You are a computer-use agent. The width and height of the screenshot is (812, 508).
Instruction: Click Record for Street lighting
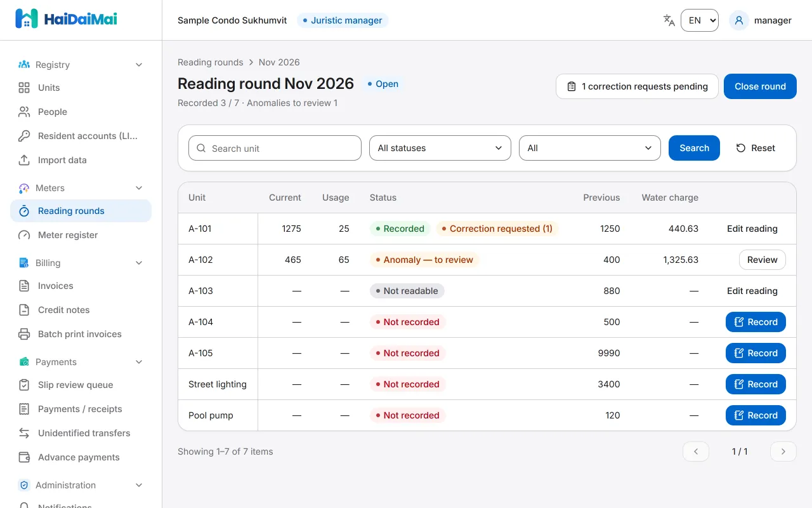point(756,384)
